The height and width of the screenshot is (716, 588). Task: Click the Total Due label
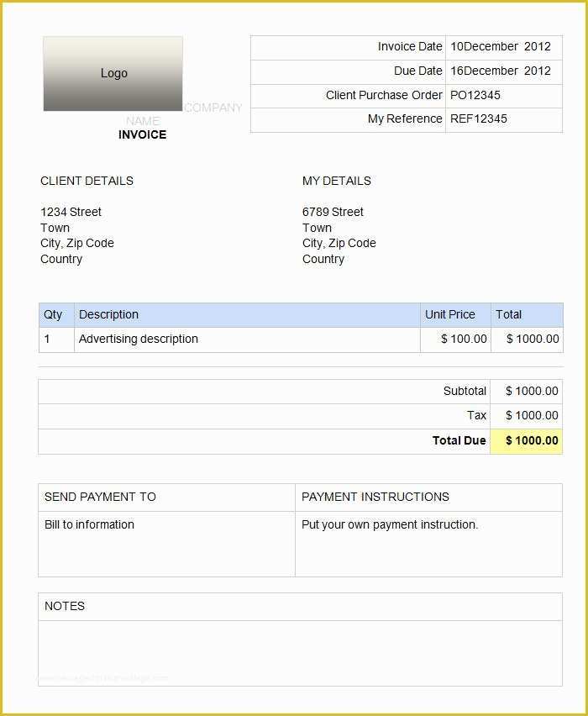click(459, 440)
